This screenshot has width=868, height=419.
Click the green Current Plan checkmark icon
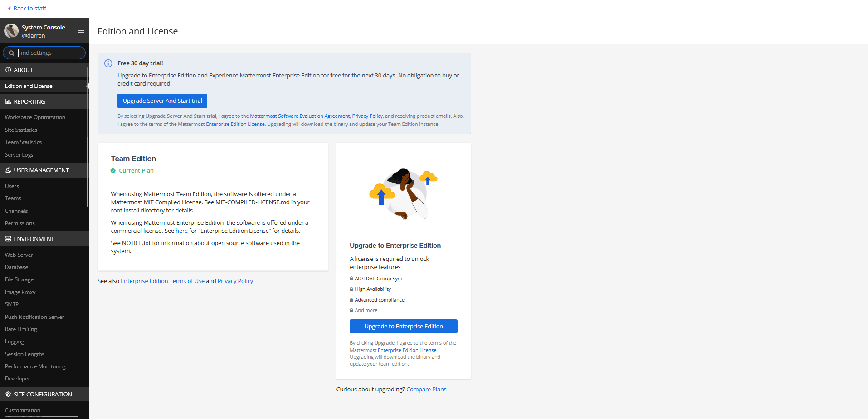tap(113, 171)
